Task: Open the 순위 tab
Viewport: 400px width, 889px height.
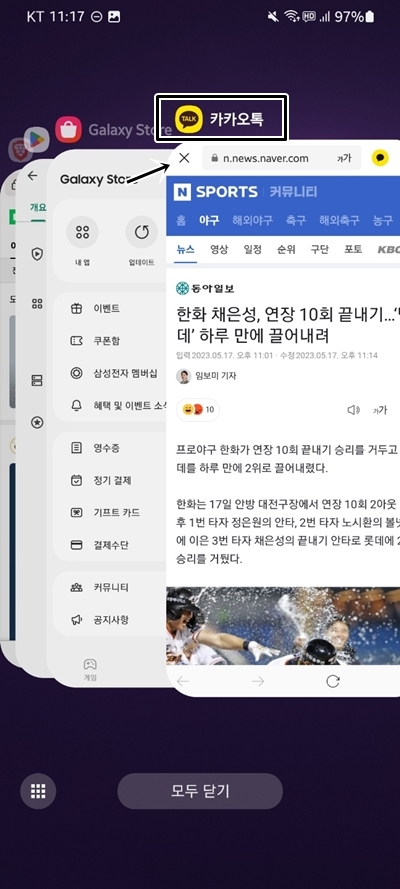Action: 287,249
